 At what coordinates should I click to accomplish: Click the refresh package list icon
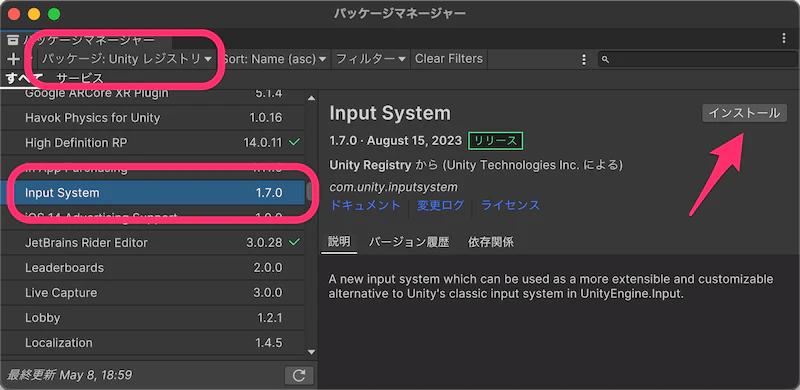[x=299, y=376]
